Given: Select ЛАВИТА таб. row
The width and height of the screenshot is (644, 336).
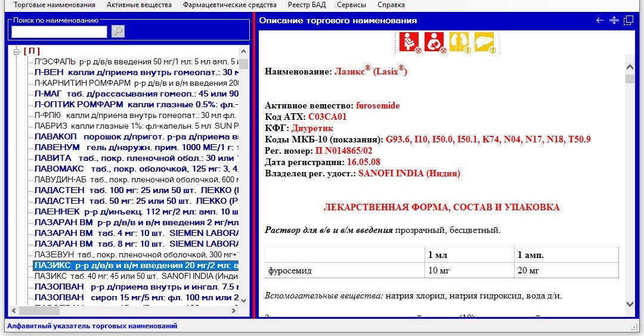Looking at the screenshot, I should point(136,158).
